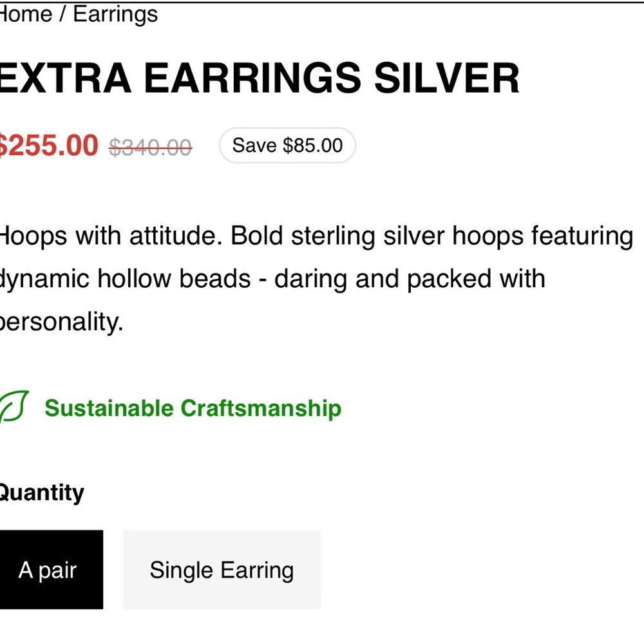Click the rounded Save badge outline
Screen dimensions: 644x644
coord(287,145)
